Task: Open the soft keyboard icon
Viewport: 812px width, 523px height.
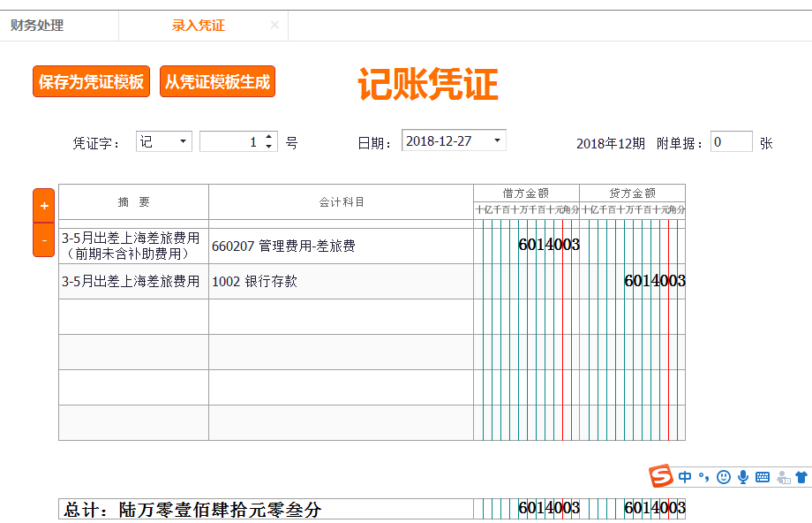Action: coord(763,477)
